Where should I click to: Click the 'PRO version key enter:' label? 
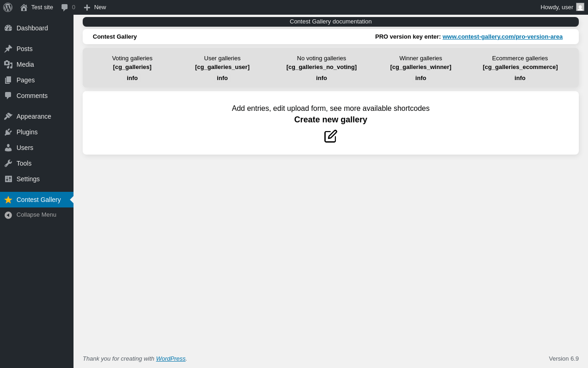pyautogui.click(x=408, y=37)
